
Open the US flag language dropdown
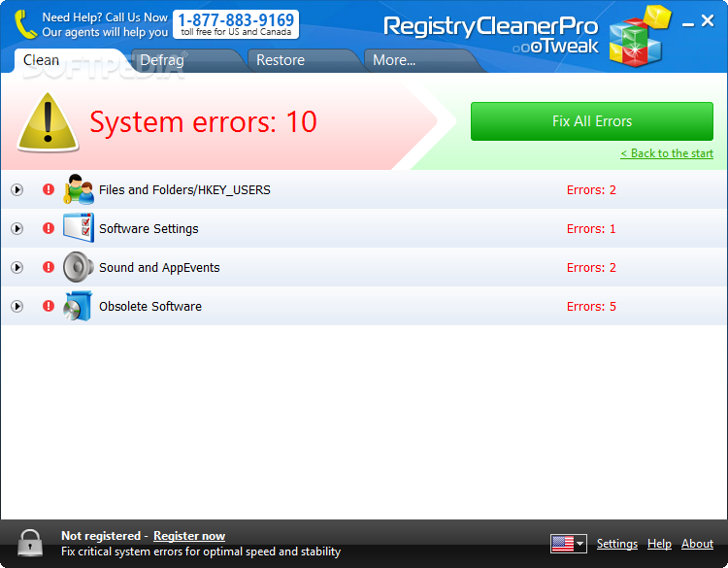569,544
